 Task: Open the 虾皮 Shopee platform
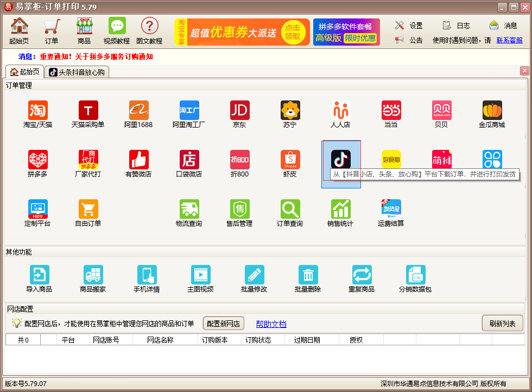290,164
